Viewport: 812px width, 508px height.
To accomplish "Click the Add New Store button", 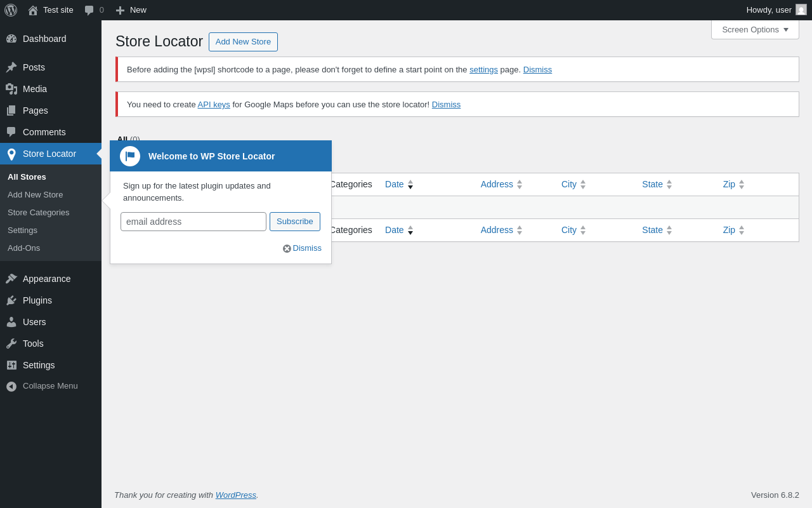I will tap(243, 42).
